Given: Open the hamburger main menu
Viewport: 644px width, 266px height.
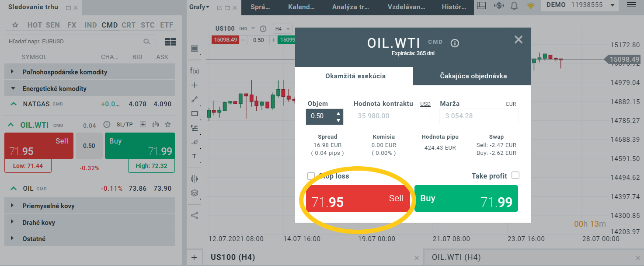Looking at the screenshot, I should coord(631,5).
